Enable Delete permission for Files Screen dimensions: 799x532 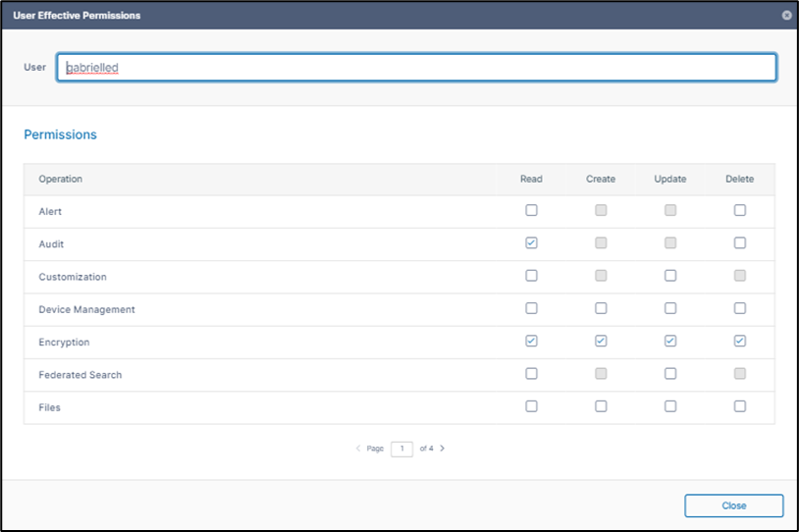tap(739, 406)
